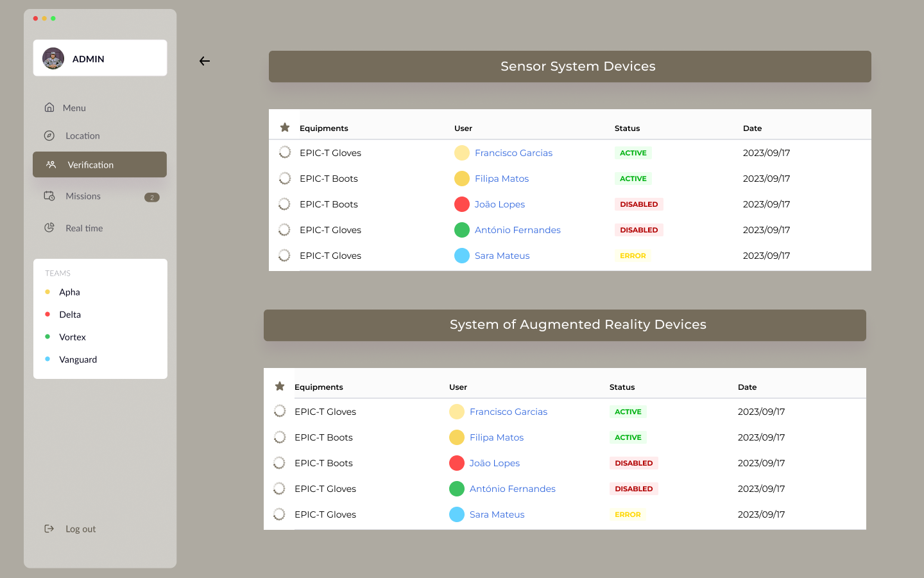This screenshot has height=578, width=924.
Task: Open the Verification menu item
Action: [99, 164]
